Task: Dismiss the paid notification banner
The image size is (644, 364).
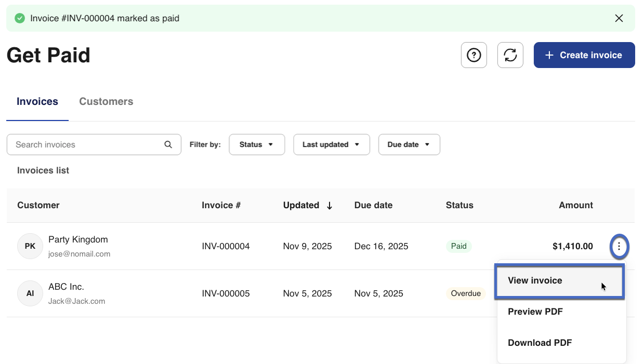Action: coord(619,18)
